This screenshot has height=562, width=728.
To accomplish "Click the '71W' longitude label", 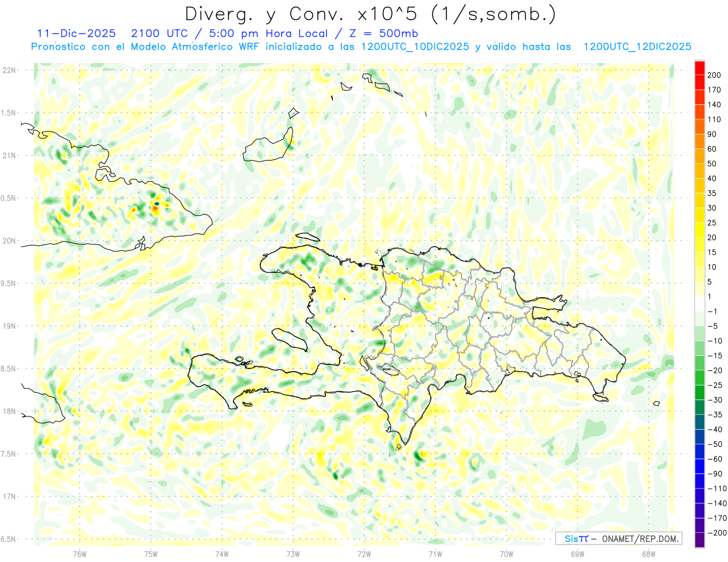I will pyautogui.click(x=435, y=554).
